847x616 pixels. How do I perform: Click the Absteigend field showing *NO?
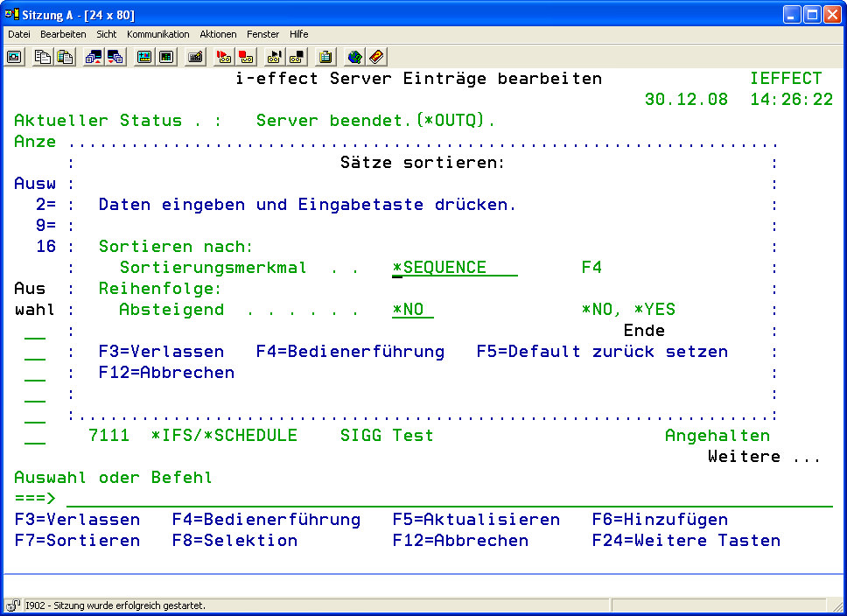point(412,310)
